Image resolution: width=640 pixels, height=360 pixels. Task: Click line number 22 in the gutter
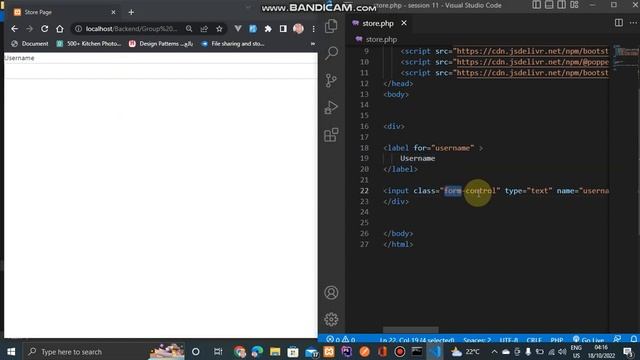pos(364,191)
